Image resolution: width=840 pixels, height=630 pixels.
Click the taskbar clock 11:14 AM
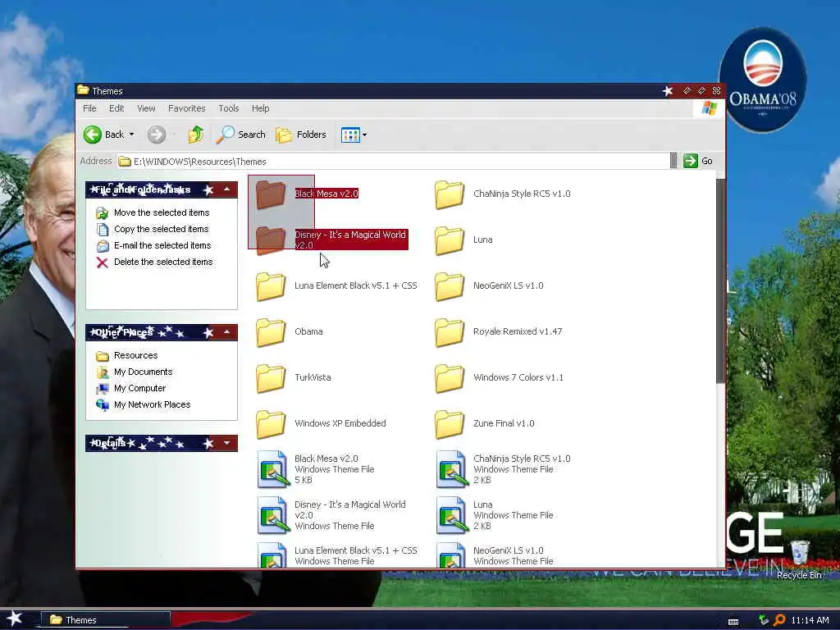tap(810, 620)
